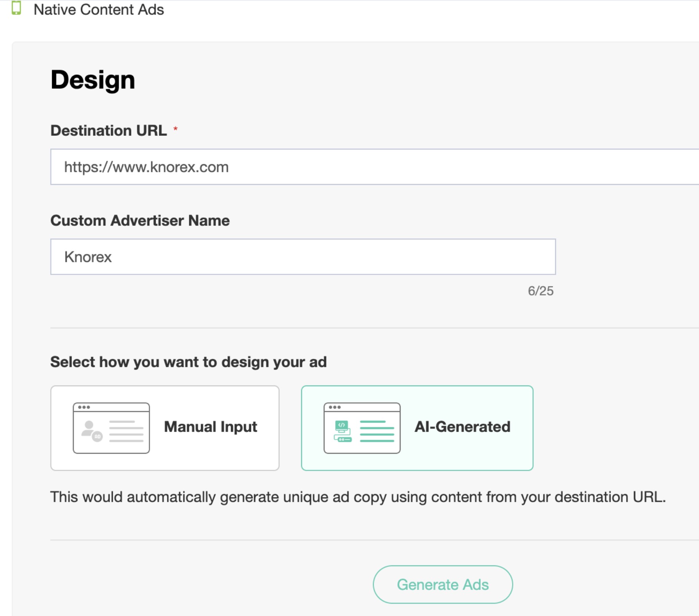Click the Destination URL field label
699x616 pixels.
tap(109, 130)
